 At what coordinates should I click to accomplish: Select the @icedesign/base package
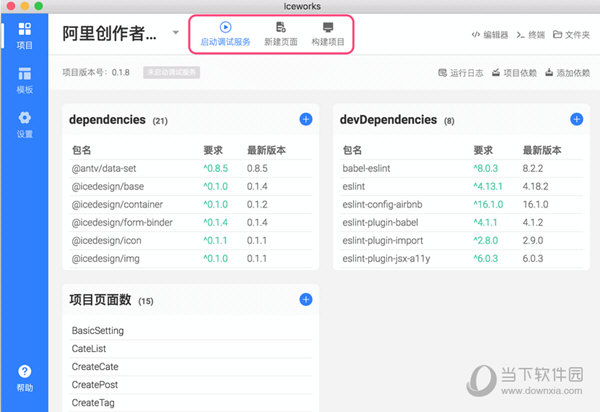[191, 186]
